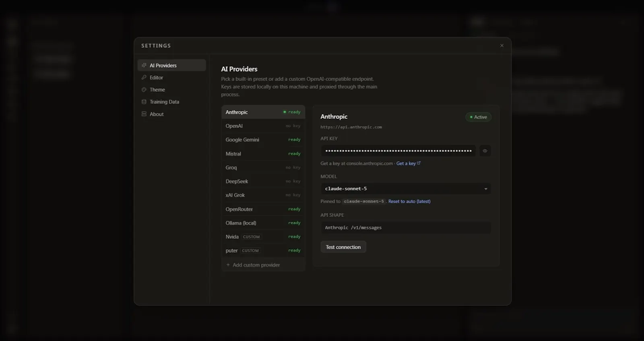
Task: Select the OpenAI provider row
Action: click(x=263, y=126)
